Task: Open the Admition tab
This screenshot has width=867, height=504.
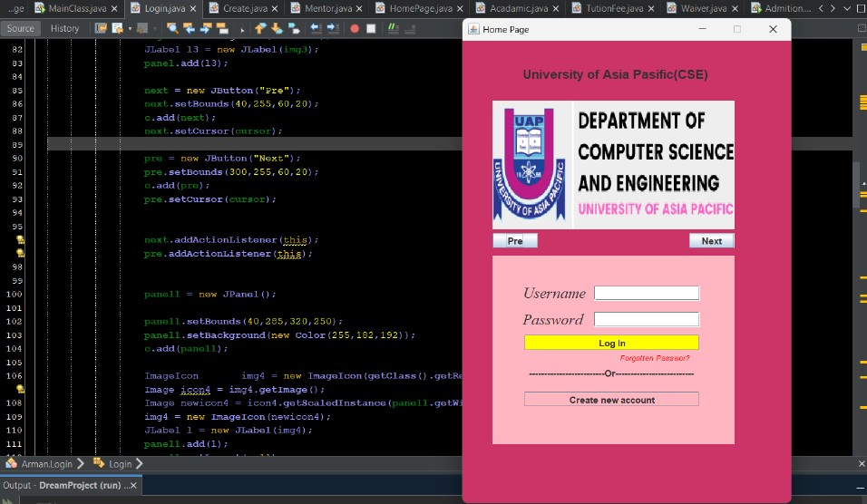Action: (781, 8)
